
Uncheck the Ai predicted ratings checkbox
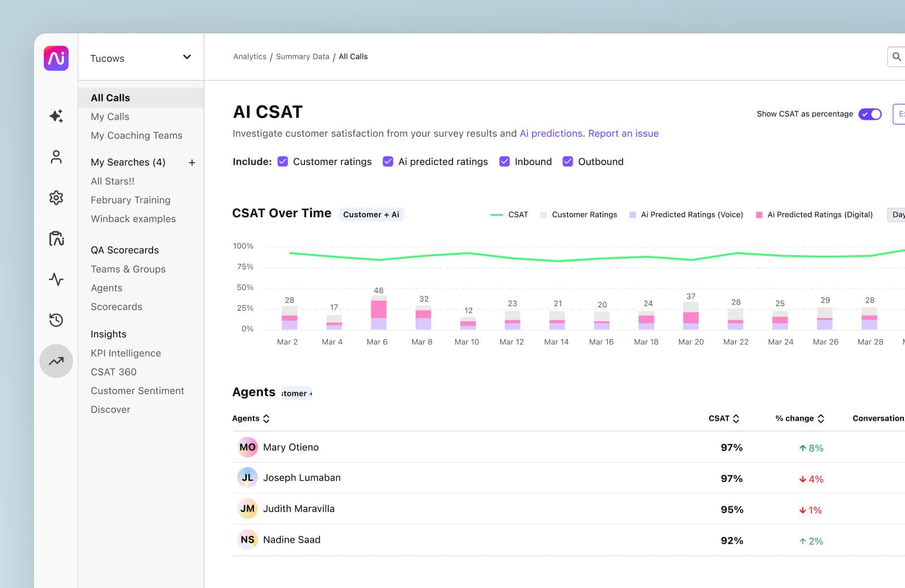point(388,162)
